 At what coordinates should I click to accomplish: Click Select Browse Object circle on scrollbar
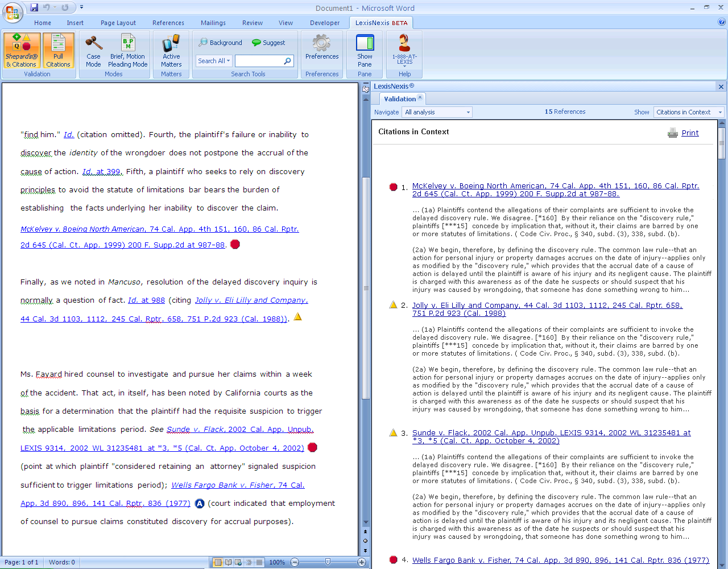click(365, 541)
